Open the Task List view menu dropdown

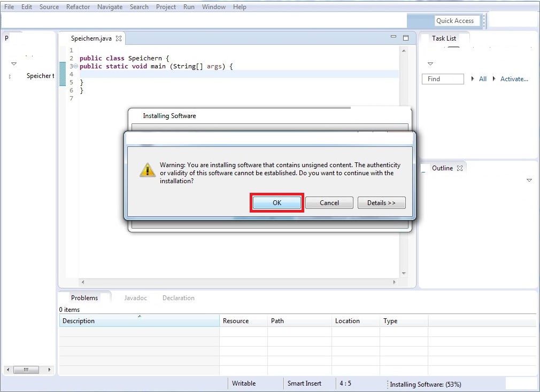point(430,64)
